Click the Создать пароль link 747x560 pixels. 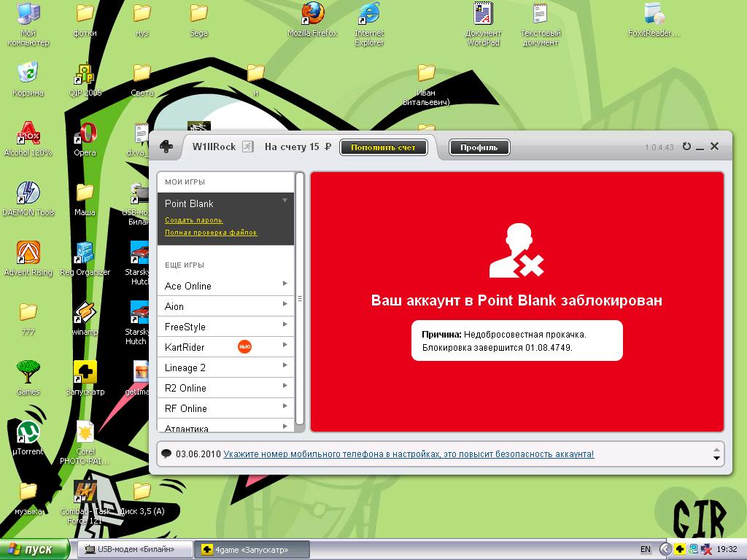coord(193,220)
